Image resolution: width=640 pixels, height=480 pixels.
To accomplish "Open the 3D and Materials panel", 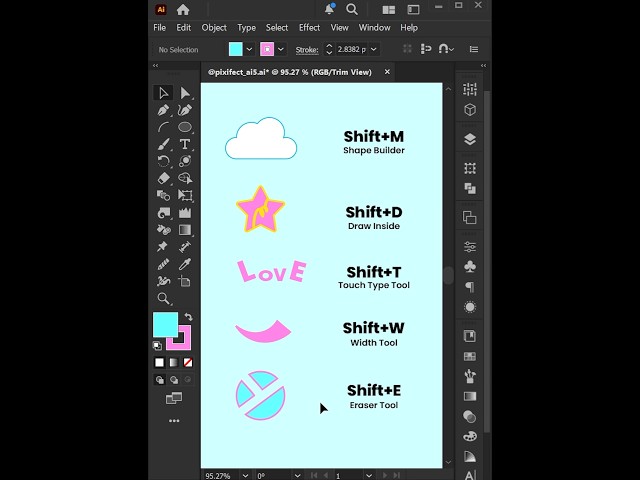I will click(x=470, y=109).
